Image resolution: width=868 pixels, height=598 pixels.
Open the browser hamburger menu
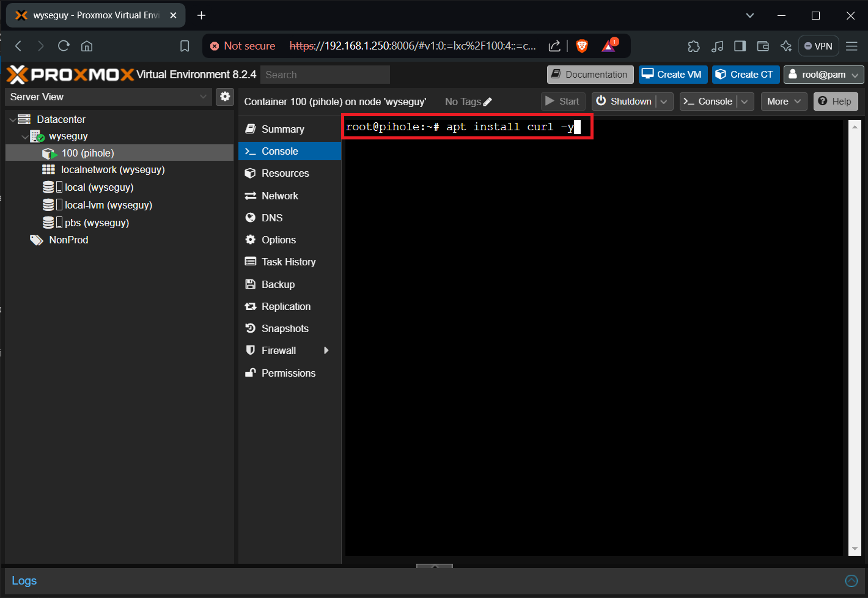click(851, 46)
